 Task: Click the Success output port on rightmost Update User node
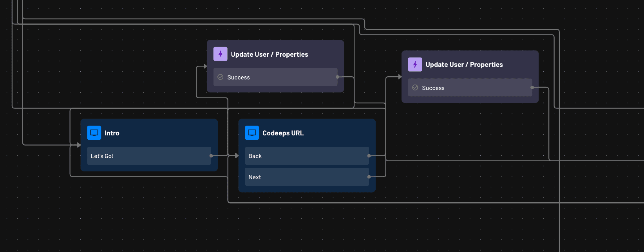click(532, 88)
